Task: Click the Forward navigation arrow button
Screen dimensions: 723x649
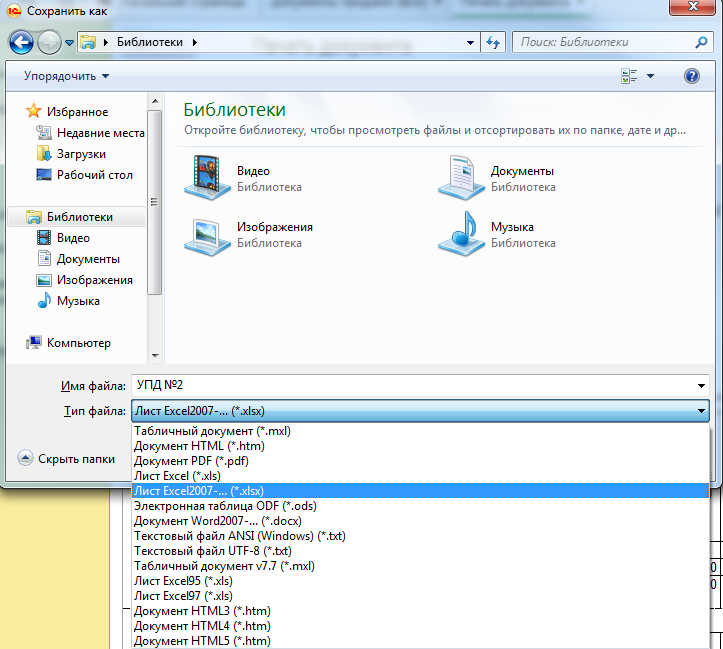Action: tap(49, 42)
